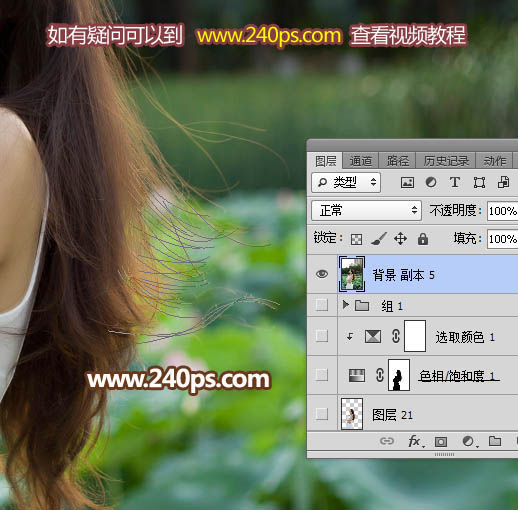This screenshot has width=518, height=510.
Task: Switch to the 通道 tab
Action: click(x=360, y=161)
